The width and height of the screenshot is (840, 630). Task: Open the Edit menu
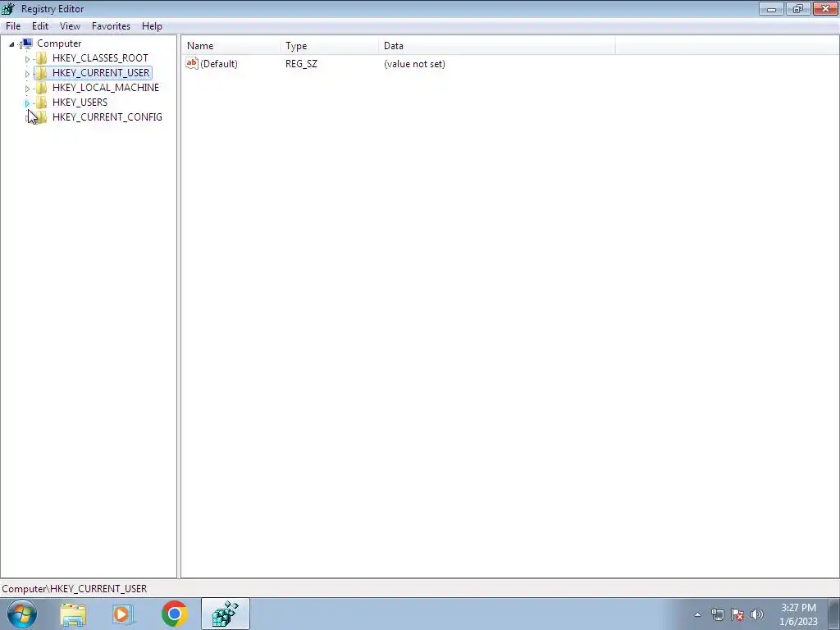point(40,25)
